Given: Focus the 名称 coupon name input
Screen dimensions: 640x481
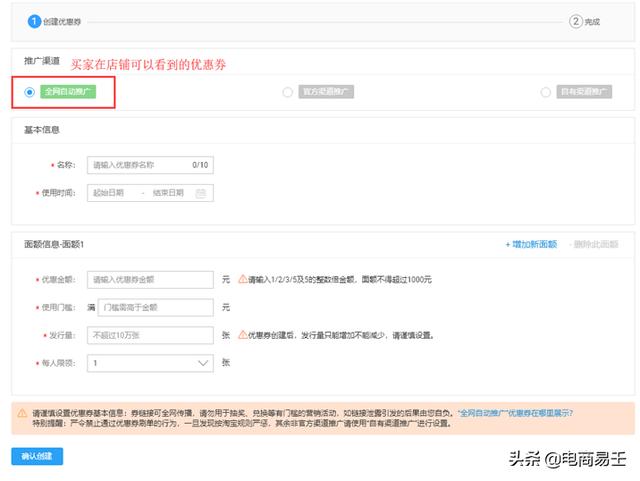Looking at the screenshot, I should point(140,165).
